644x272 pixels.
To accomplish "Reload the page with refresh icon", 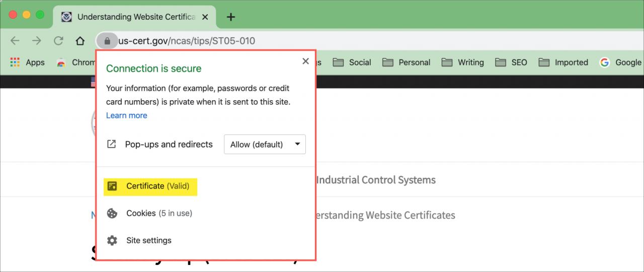I will coord(58,41).
